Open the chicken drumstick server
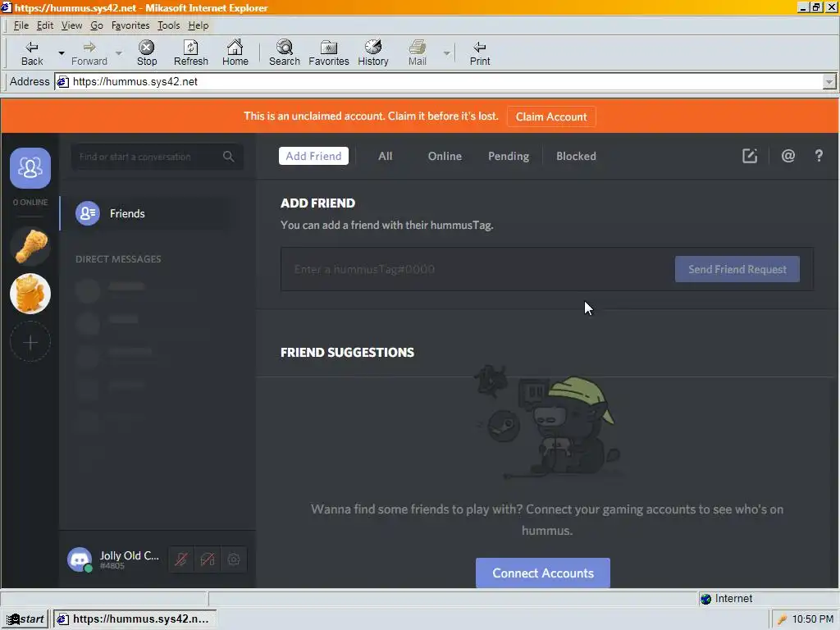The image size is (840, 630). coord(30,246)
